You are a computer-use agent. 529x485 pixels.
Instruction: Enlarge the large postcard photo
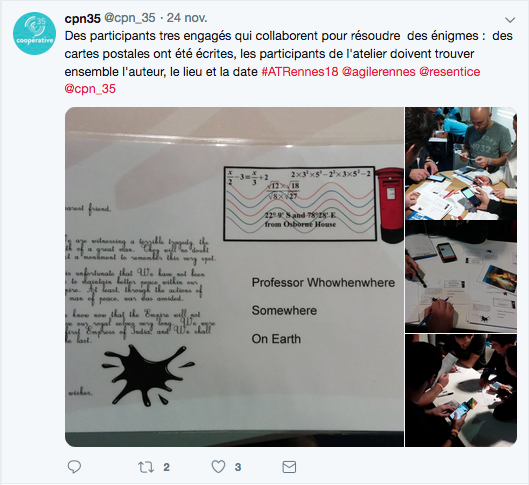point(234,277)
